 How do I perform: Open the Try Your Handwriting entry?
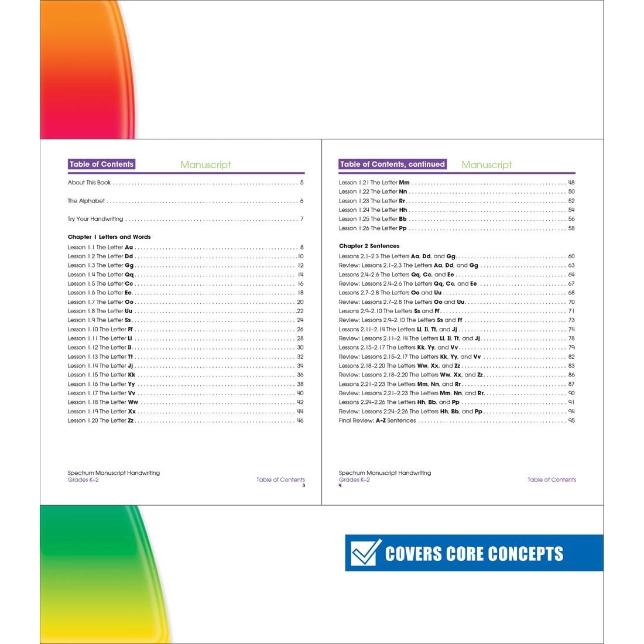(95, 219)
